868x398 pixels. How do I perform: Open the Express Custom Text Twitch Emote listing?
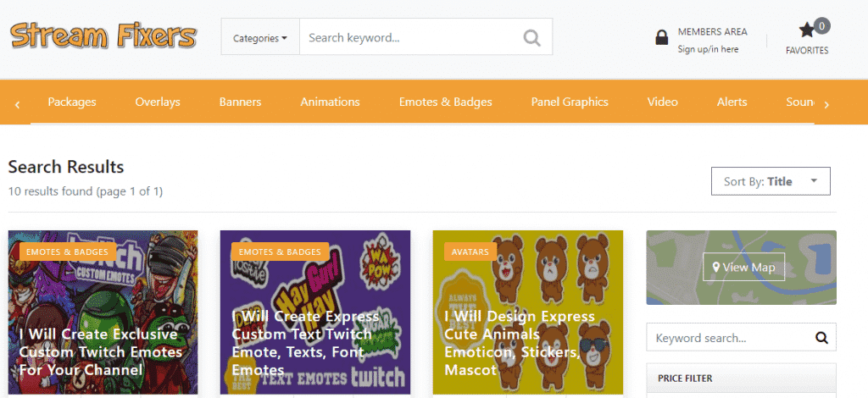point(305,343)
